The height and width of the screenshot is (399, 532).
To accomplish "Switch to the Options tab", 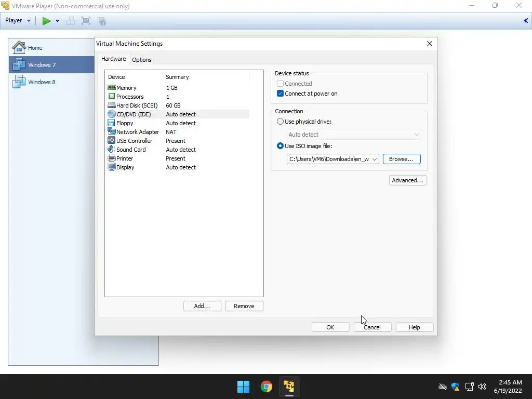I will click(141, 60).
